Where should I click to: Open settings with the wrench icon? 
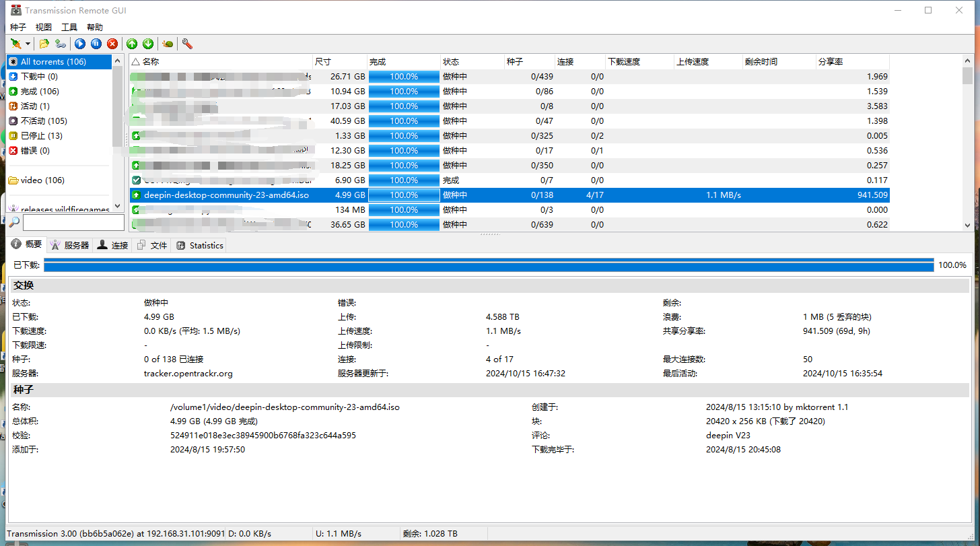click(187, 44)
